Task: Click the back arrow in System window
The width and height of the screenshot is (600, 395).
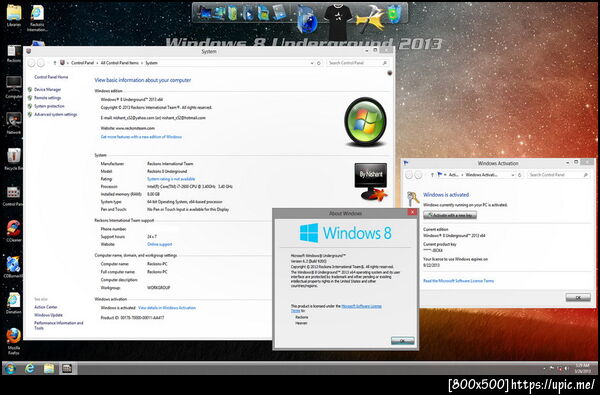Action: click(x=32, y=63)
